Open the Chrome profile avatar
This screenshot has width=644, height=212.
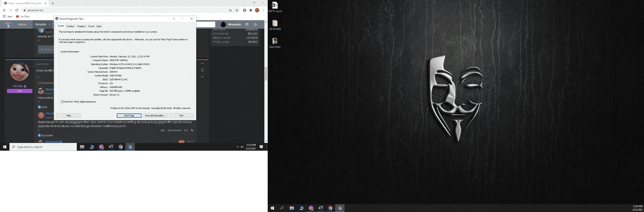pyautogui.click(x=257, y=10)
